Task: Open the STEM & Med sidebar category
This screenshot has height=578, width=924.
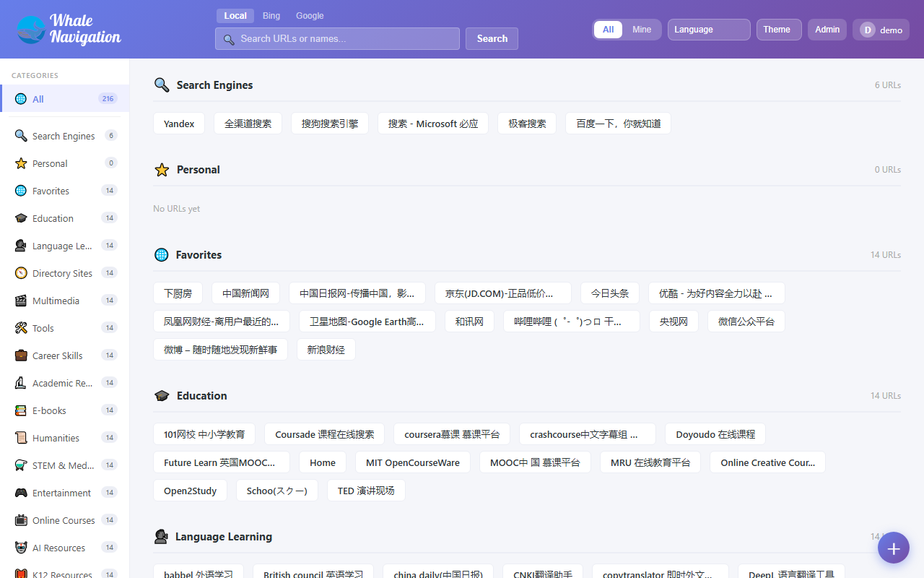Action: pyautogui.click(x=65, y=465)
